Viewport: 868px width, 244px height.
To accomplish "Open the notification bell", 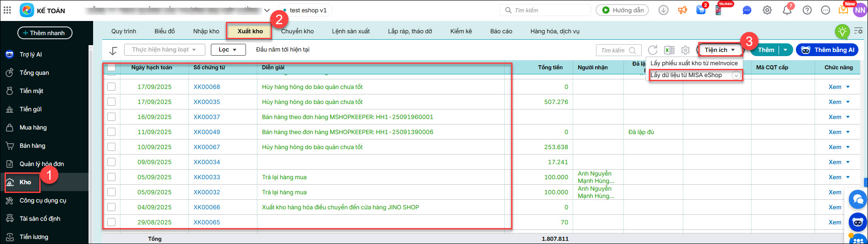I will [787, 10].
